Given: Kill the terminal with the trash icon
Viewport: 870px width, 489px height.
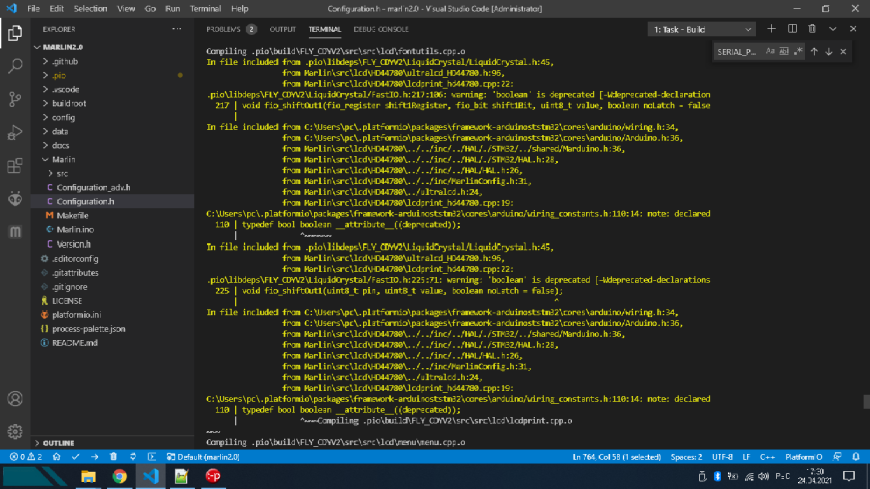Looking at the screenshot, I should pyautogui.click(x=812, y=29).
